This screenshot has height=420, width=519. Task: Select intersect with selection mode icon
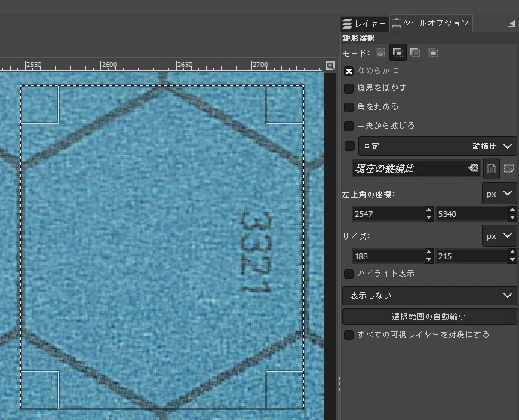point(432,52)
